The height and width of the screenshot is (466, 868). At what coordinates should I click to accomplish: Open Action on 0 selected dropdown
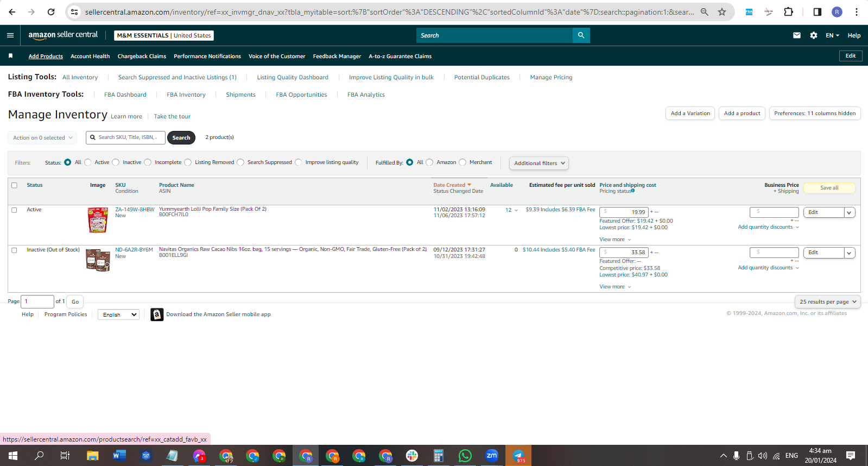42,138
